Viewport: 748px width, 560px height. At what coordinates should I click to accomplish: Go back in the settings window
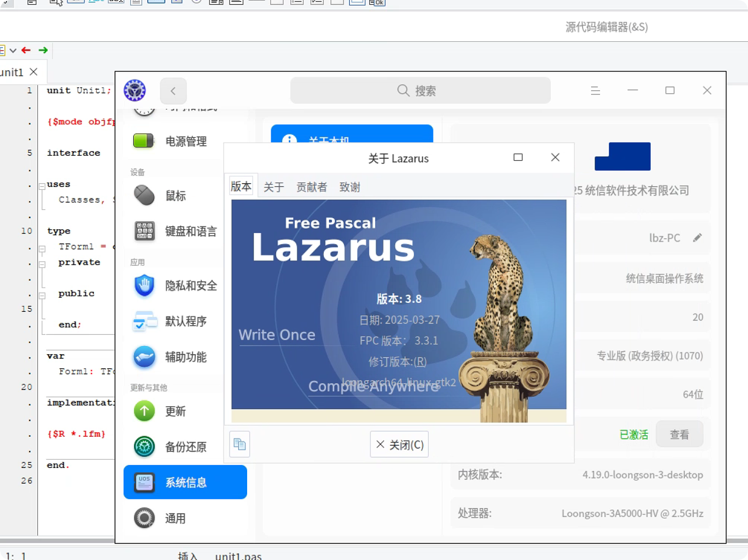tap(173, 91)
